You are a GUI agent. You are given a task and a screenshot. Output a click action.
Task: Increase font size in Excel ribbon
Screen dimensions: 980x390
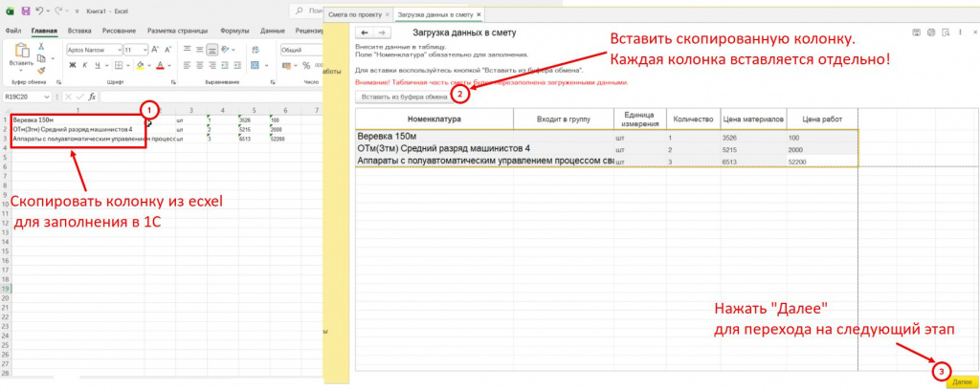coord(155,50)
